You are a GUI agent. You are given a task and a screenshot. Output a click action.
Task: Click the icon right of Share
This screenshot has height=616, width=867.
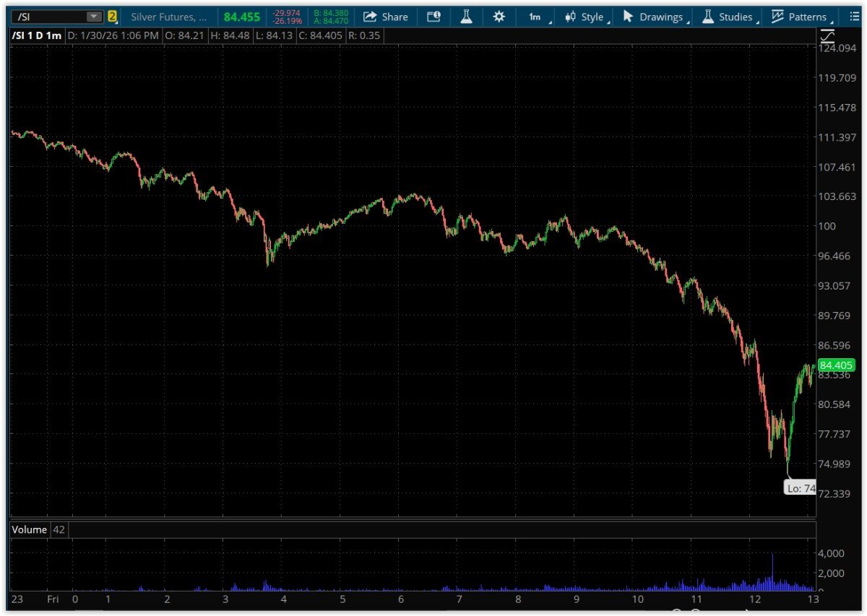click(x=433, y=17)
